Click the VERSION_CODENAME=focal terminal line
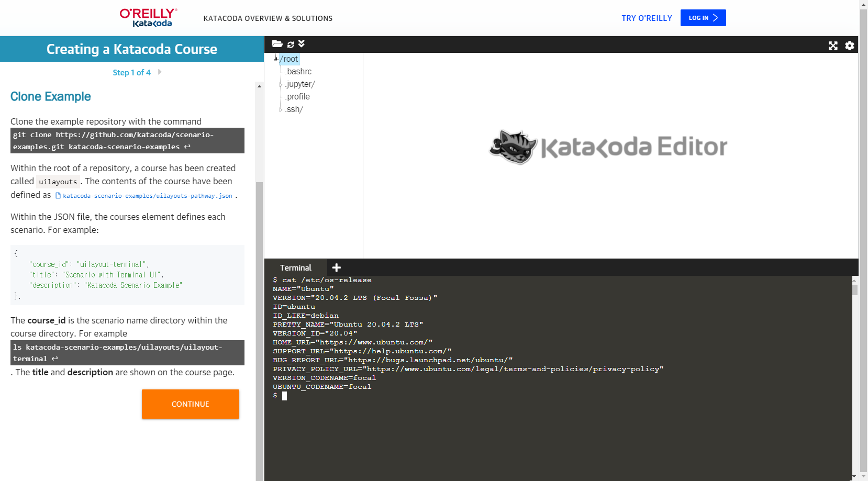Image resolution: width=868 pixels, height=481 pixels. click(324, 378)
